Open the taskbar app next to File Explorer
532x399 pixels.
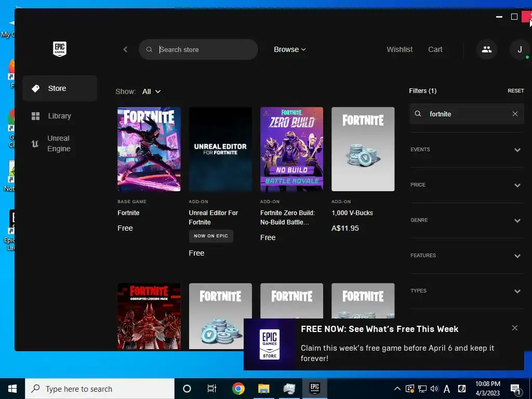click(x=289, y=389)
